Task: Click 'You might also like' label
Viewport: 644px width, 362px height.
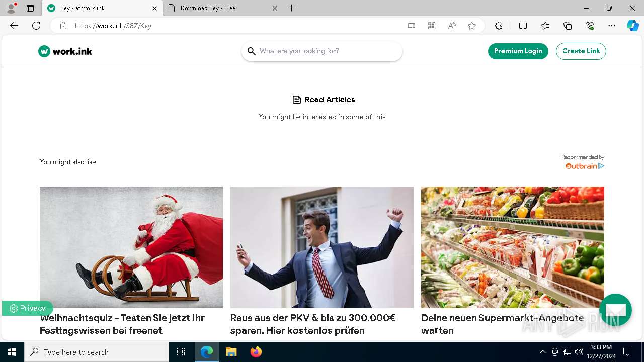Action: [x=68, y=162]
